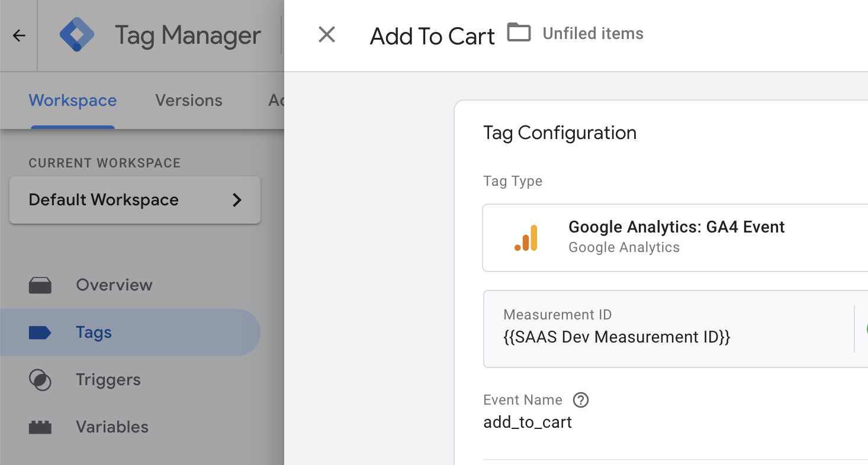Click the chevron next to Default Workspace
The width and height of the screenshot is (868, 465).
(237, 200)
